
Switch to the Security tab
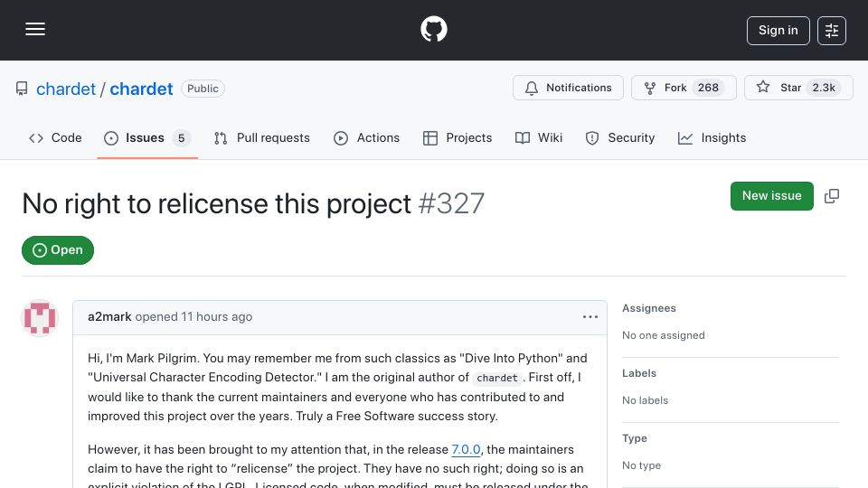tap(620, 137)
